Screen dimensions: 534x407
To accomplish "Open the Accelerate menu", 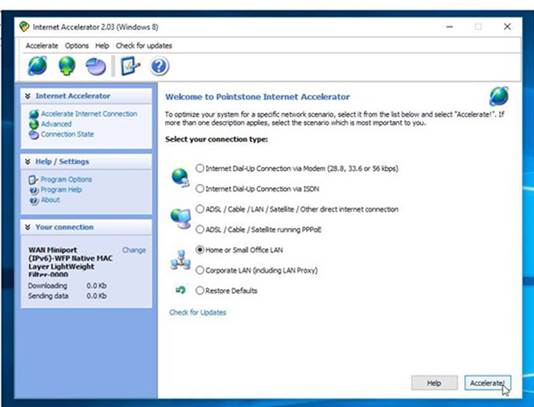I will 42,46.
